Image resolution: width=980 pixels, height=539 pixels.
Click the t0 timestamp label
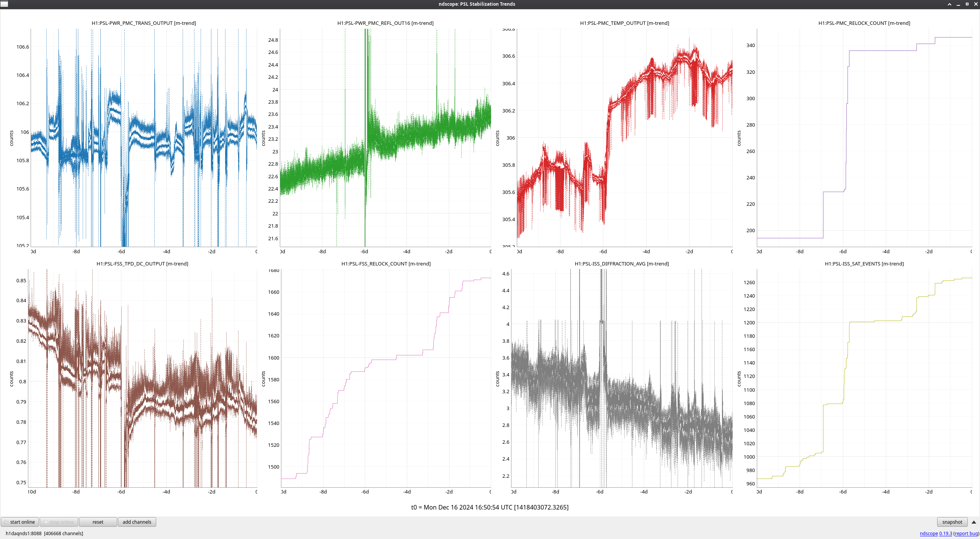490,507
